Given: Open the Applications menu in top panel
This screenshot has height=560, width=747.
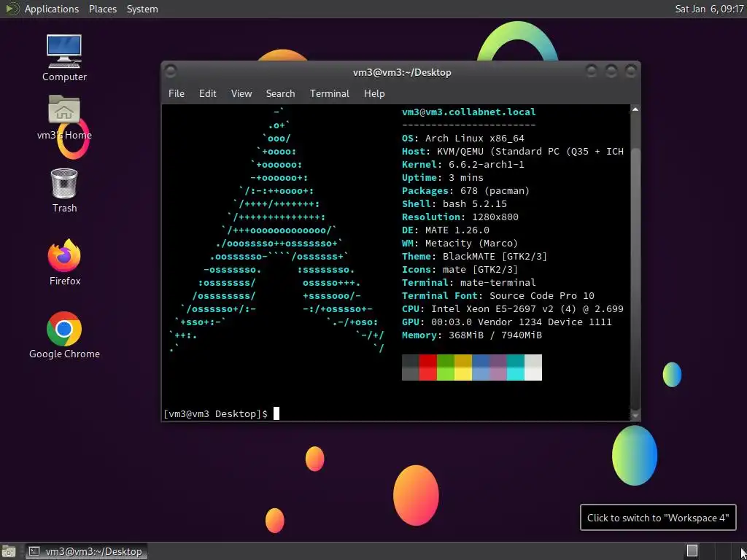Looking at the screenshot, I should 52,9.
